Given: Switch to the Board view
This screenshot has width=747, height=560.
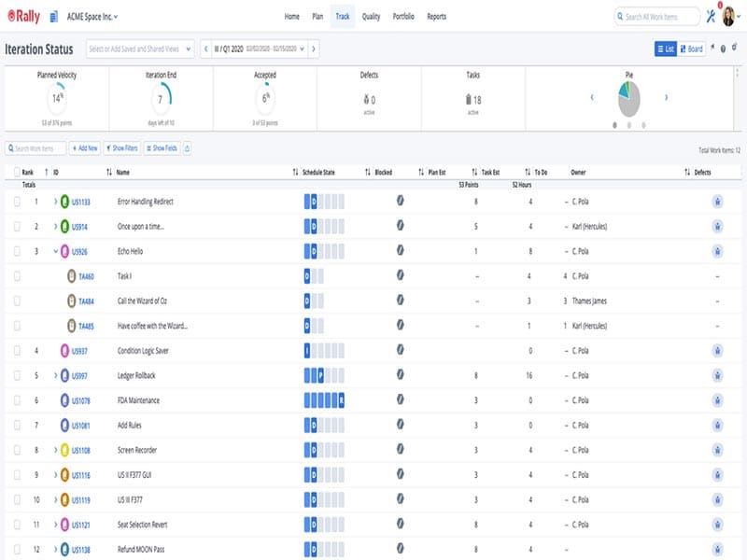Looking at the screenshot, I should (691, 49).
